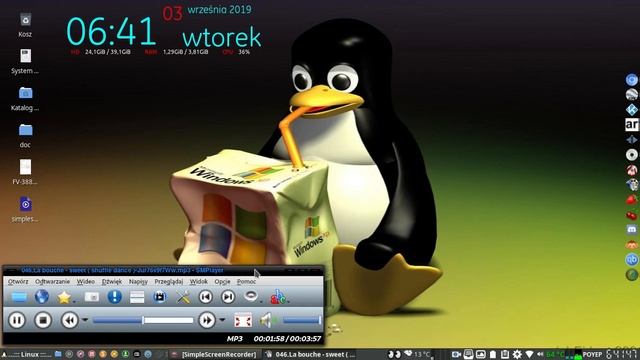Open file manager launcher in taskbar

pyautogui.click(x=58, y=354)
